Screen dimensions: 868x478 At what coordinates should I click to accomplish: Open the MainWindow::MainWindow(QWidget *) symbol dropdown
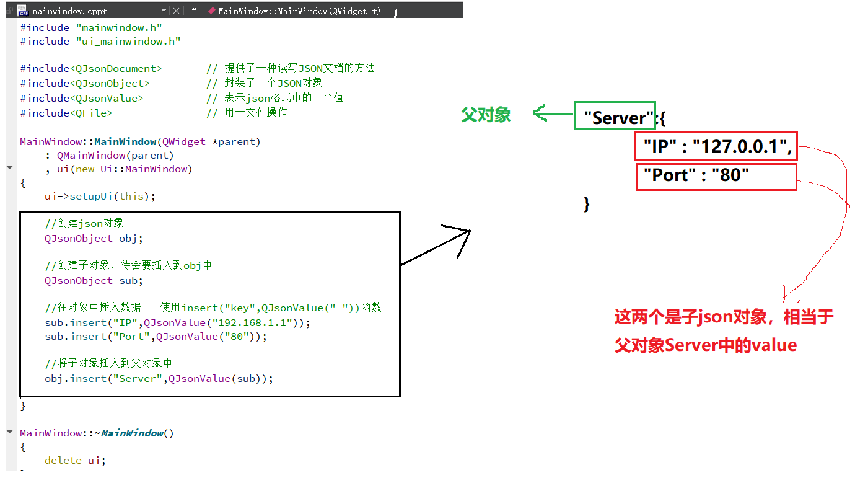pos(300,11)
